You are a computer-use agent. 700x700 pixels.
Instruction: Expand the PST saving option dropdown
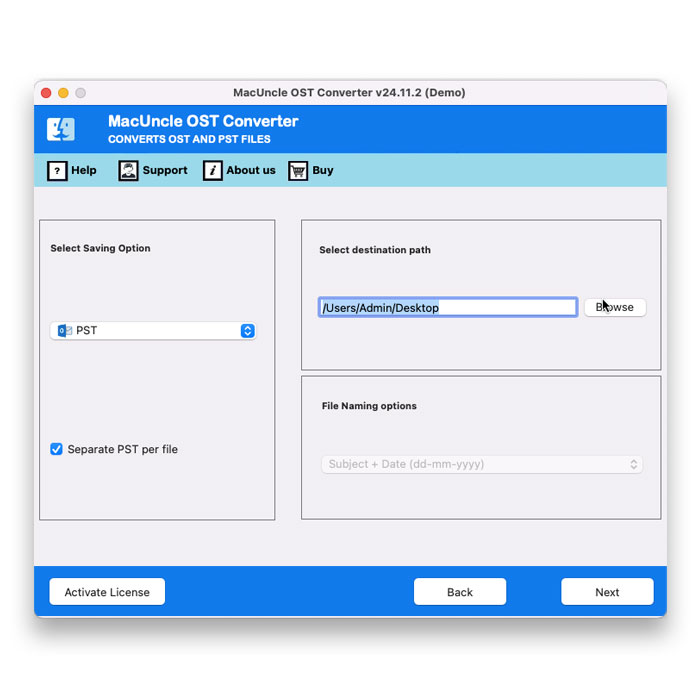point(153,331)
